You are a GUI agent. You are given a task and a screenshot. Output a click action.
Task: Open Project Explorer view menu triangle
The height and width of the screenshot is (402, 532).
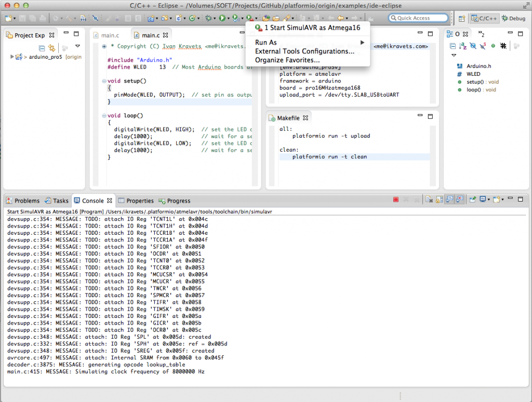pyautogui.click(x=78, y=46)
